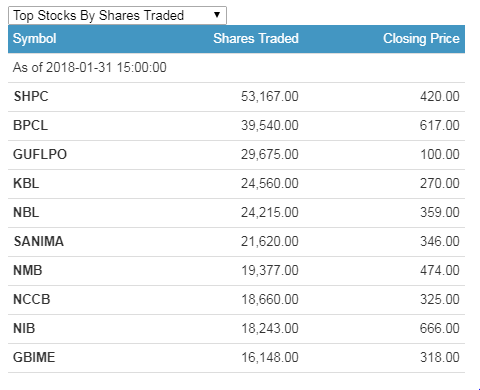This screenshot has height=390, width=480.
Task: Click the Closing Price column header
Action: pyautogui.click(x=421, y=39)
